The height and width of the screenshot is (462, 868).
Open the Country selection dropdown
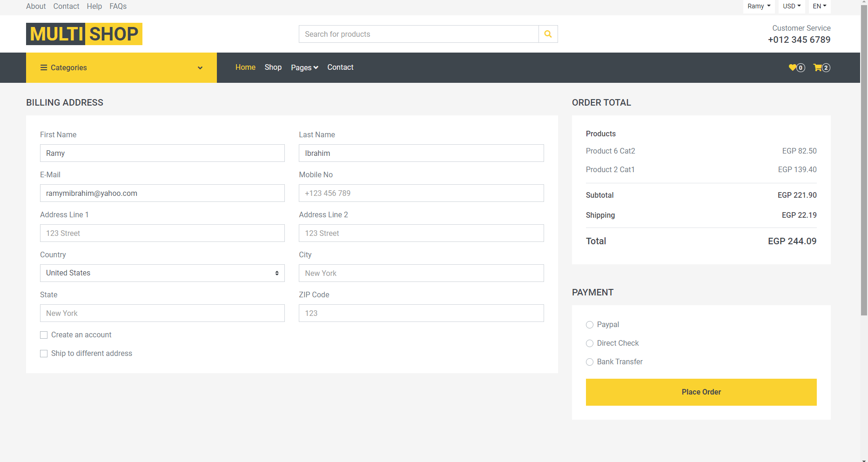(x=162, y=273)
